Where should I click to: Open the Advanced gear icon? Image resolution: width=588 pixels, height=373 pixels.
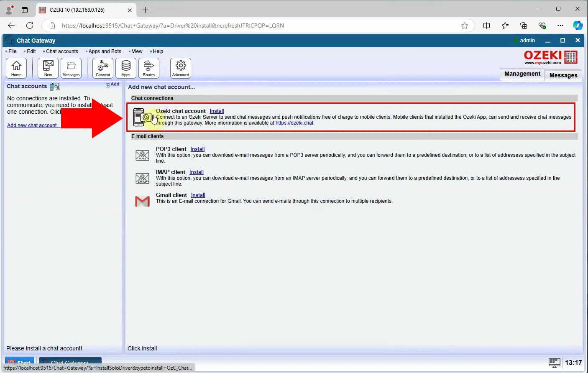(x=181, y=68)
